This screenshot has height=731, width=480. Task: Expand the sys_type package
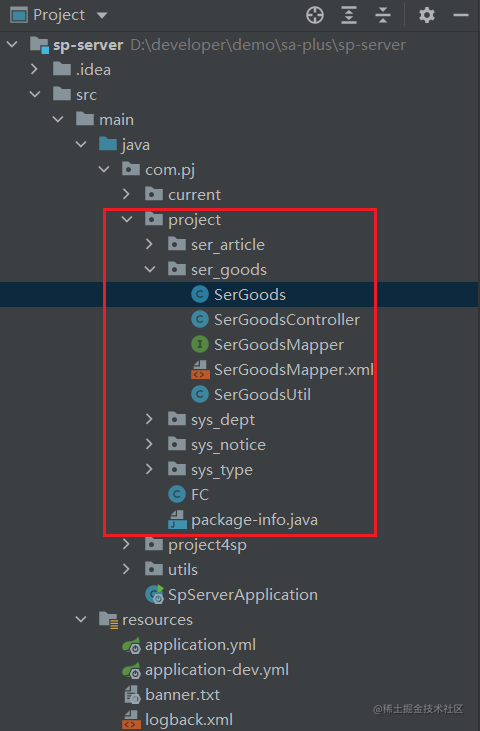point(149,469)
